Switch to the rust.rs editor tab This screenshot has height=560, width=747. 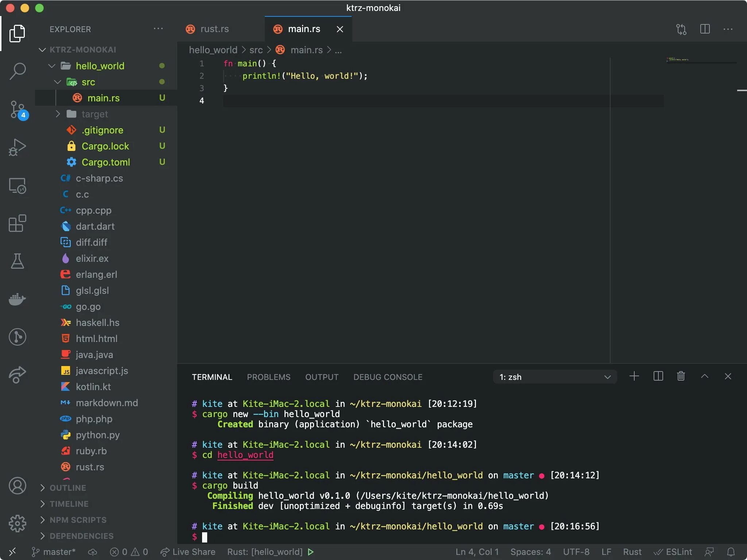pos(214,29)
